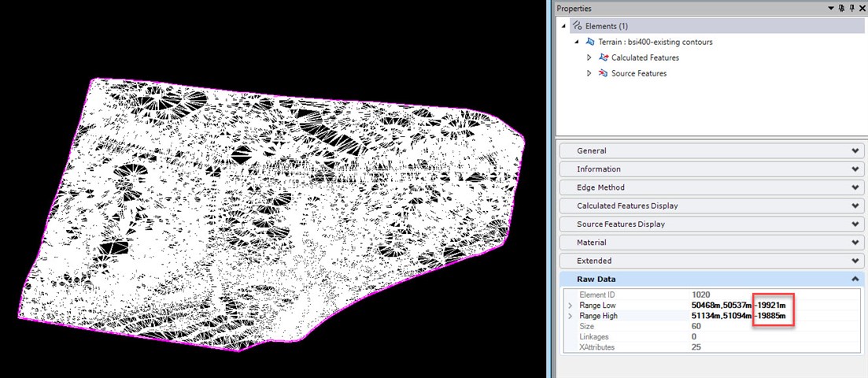Click the dock pin icon in Properties header
Viewport: 868px width, 378px height.
coord(842,8)
